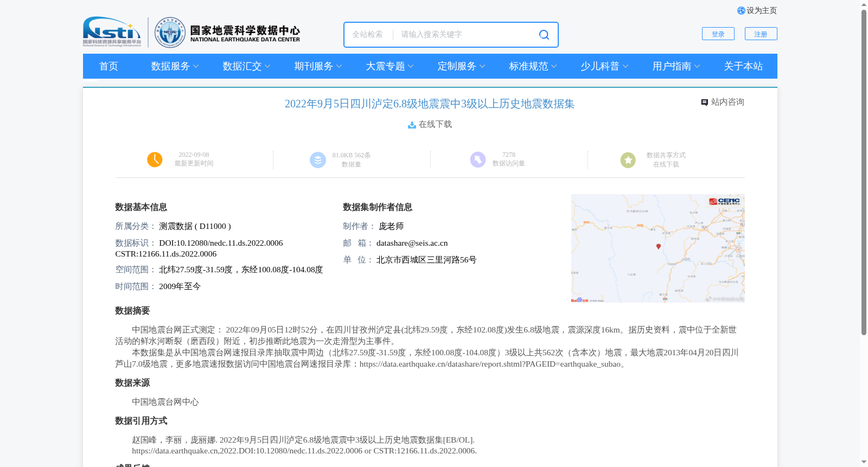Click the 数据摘要 section heading
The height and width of the screenshot is (467, 868).
(132, 311)
